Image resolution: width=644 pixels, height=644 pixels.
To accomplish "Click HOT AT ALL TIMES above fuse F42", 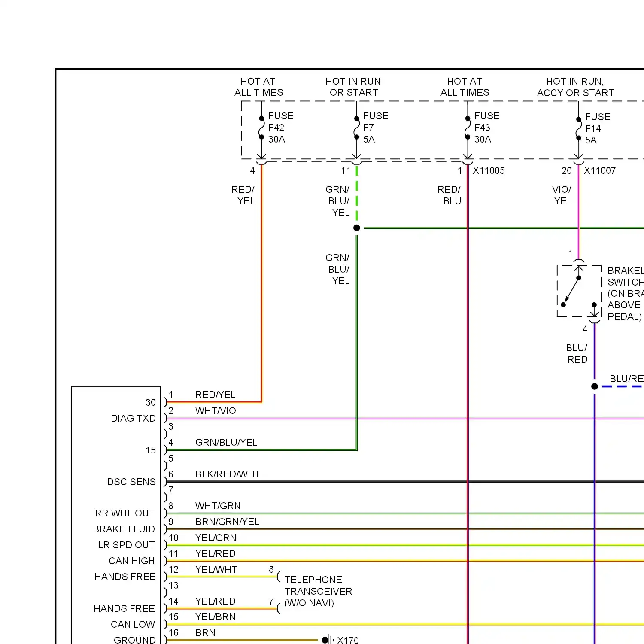I will (x=258, y=87).
